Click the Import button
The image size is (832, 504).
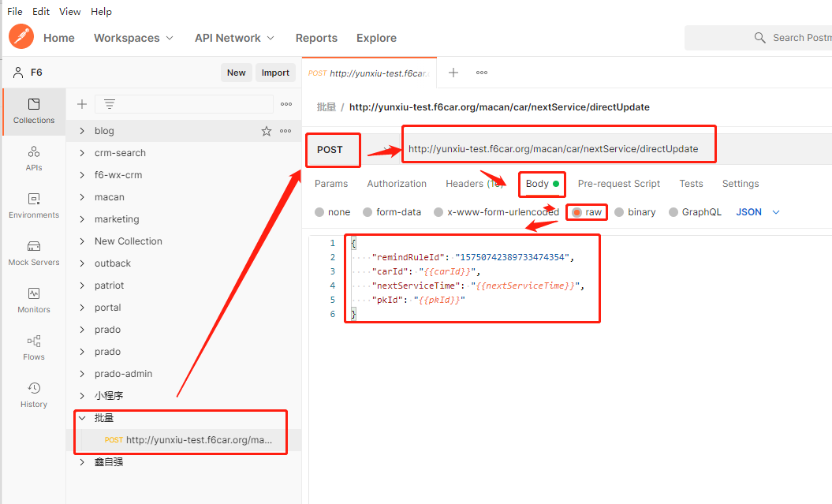pos(275,73)
